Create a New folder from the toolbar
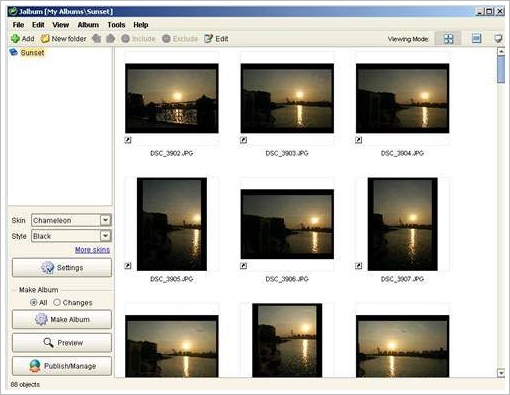Viewport: 510px width, 395px height. coord(63,39)
